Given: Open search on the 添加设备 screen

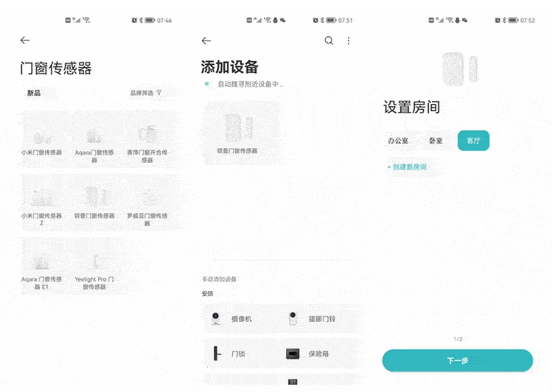Looking at the screenshot, I should (x=329, y=41).
